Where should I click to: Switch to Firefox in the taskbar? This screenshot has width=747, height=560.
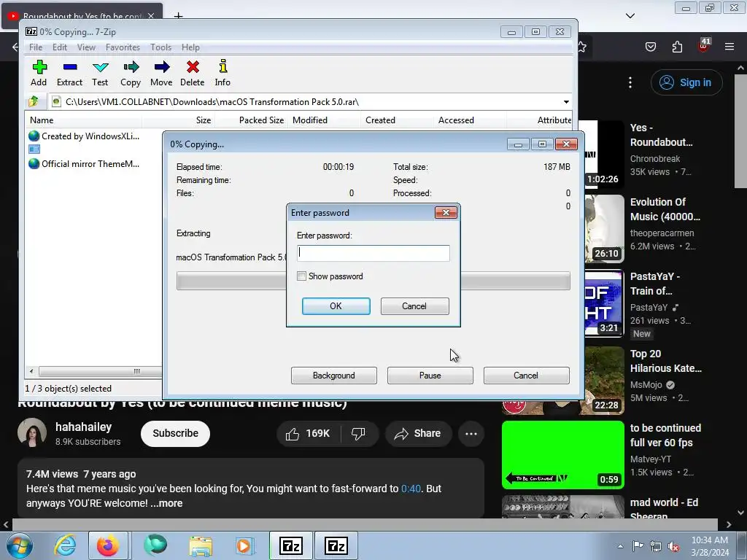pyautogui.click(x=108, y=545)
